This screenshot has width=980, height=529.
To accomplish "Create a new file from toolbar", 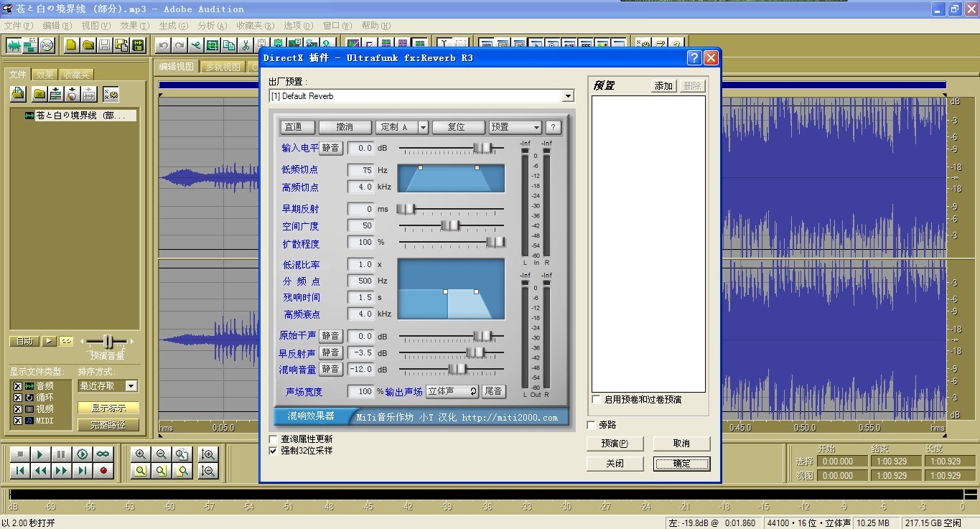I will tap(72, 45).
